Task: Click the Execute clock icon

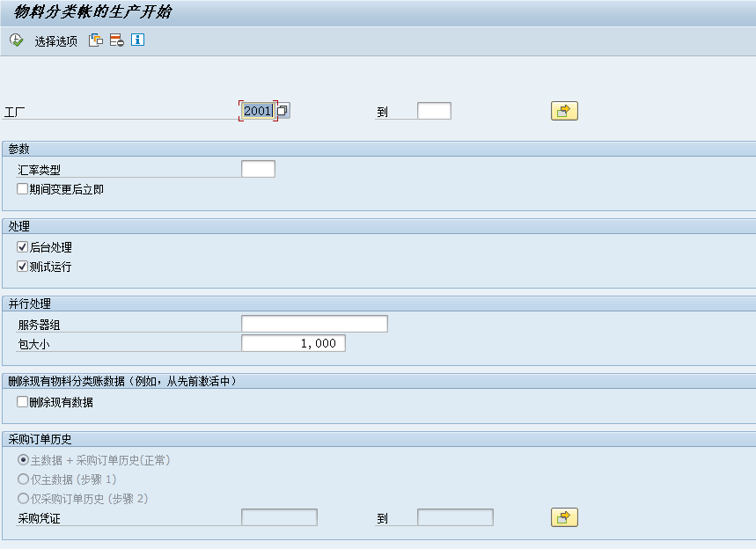Action: click(17, 40)
